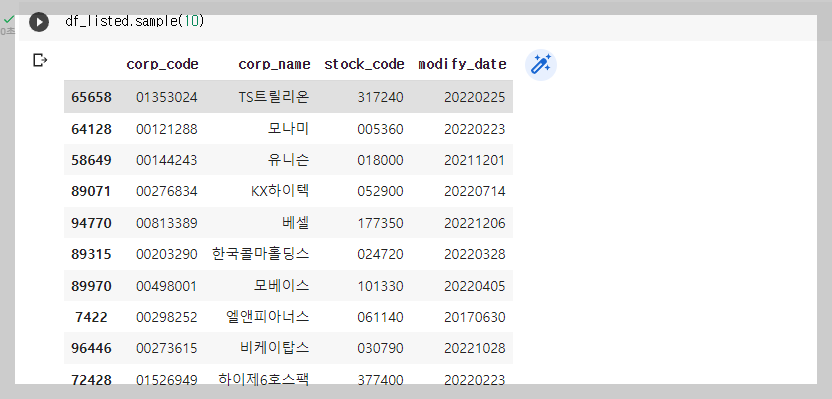832x399 pixels.
Task: Click modify date 20220328
Action: [x=475, y=254]
